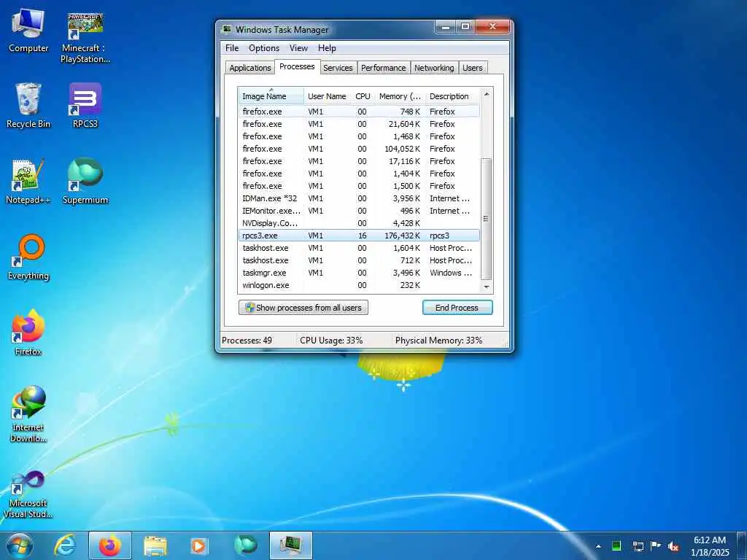Switch to the Users tab

tap(473, 68)
